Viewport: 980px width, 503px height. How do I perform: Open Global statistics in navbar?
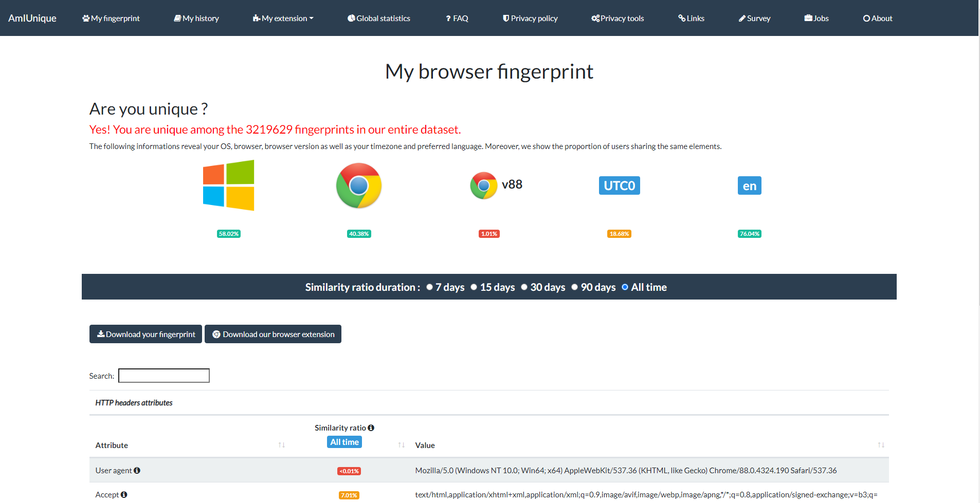pyautogui.click(x=379, y=18)
